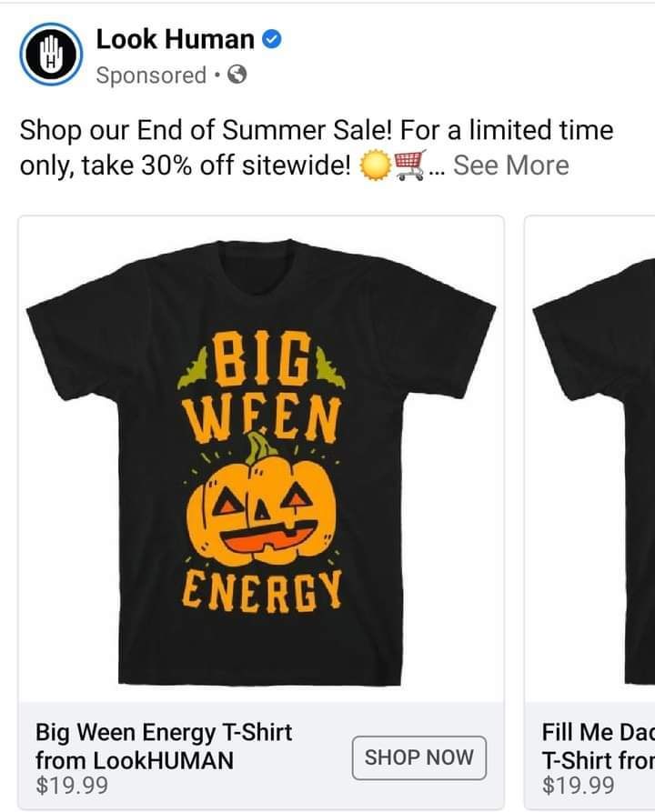
Task: Open the Look Human page name
Action: point(176,40)
